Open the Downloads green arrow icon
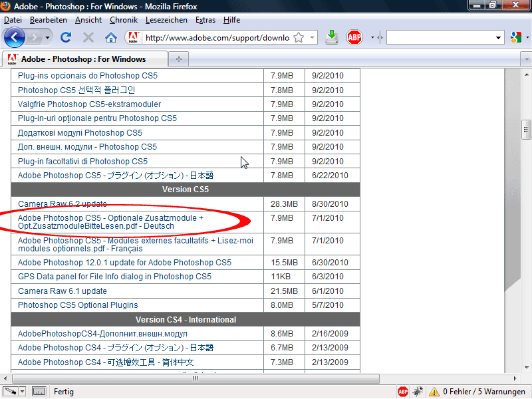Screen dimensions: 532x399 (x=332, y=37)
